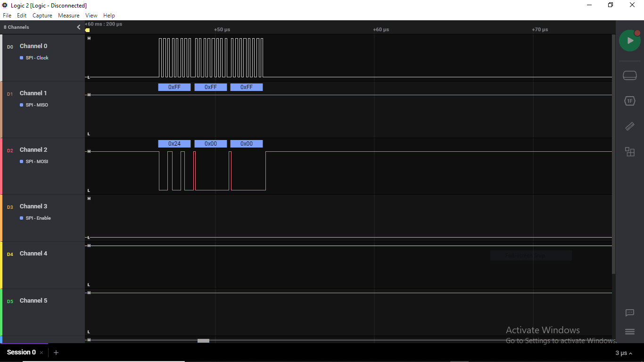Image resolution: width=644 pixels, height=362 pixels.
Task: Click the SPI - Clock analyzer tag
Action: [34, 58]
